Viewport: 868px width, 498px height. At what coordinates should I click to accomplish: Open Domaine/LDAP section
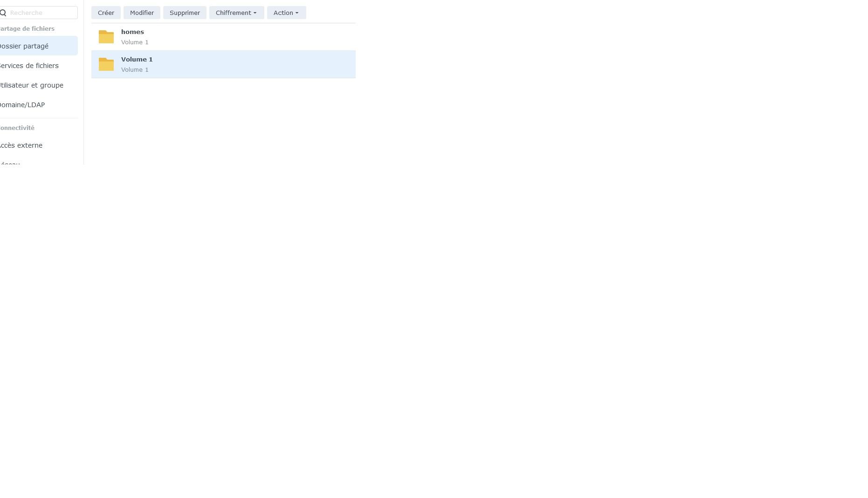(22, 105)
